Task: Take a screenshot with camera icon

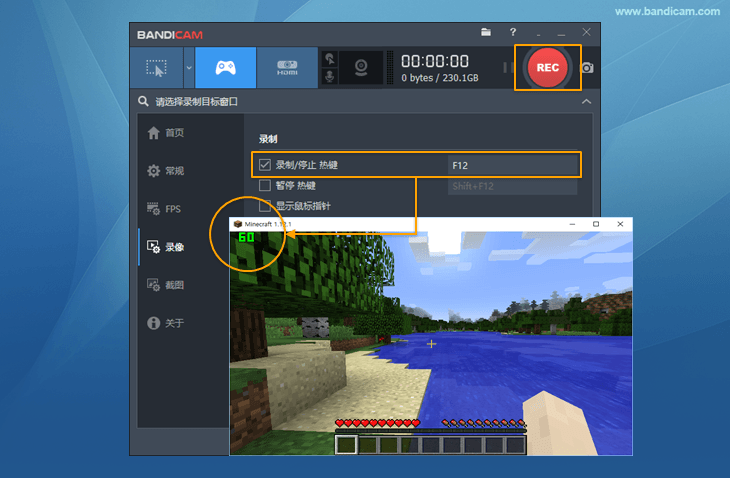Action: (587, 68)
